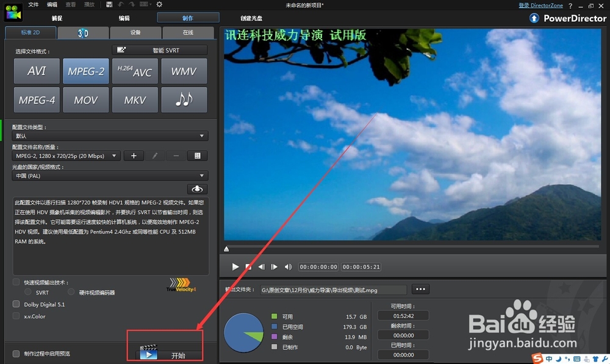
Task: Click the Sogou input method S icon
Action: [x=537, y=358]
